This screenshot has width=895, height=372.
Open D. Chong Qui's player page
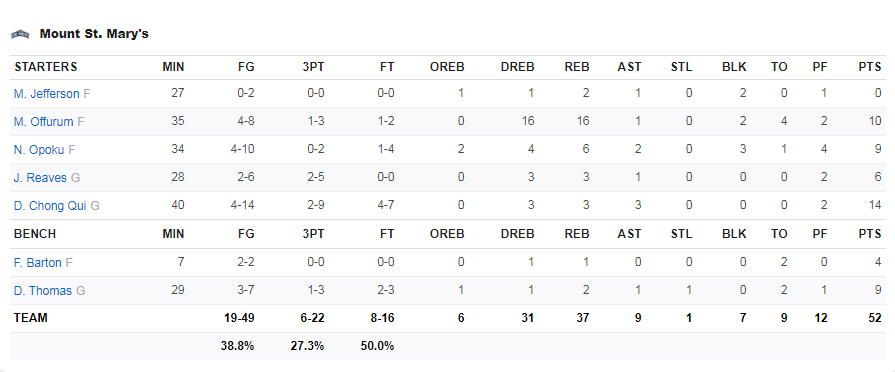(50, 205)
